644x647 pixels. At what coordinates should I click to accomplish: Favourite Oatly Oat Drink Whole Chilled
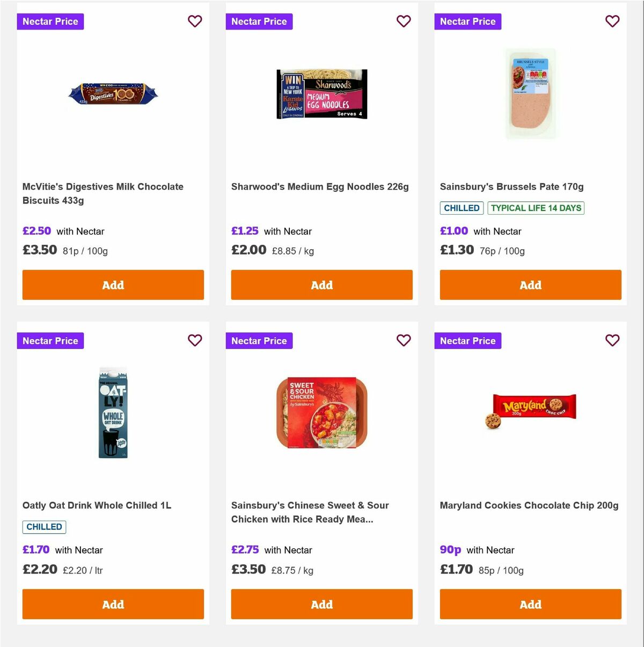tap(195, 340)
